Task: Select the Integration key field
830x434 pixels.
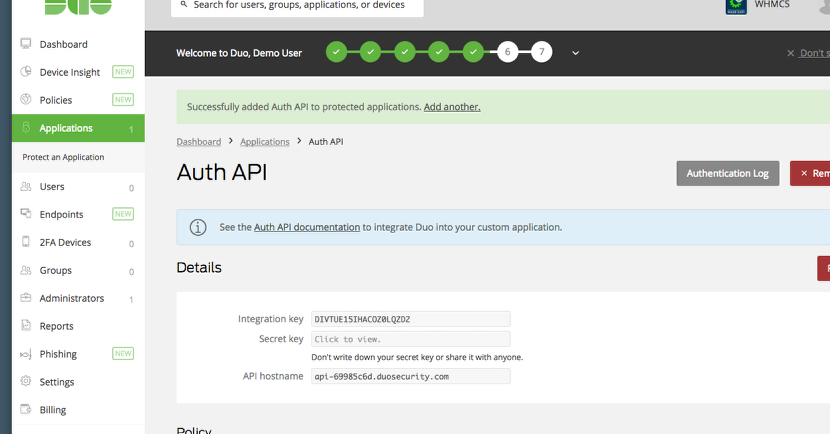Action: click(x=411, y=319)
